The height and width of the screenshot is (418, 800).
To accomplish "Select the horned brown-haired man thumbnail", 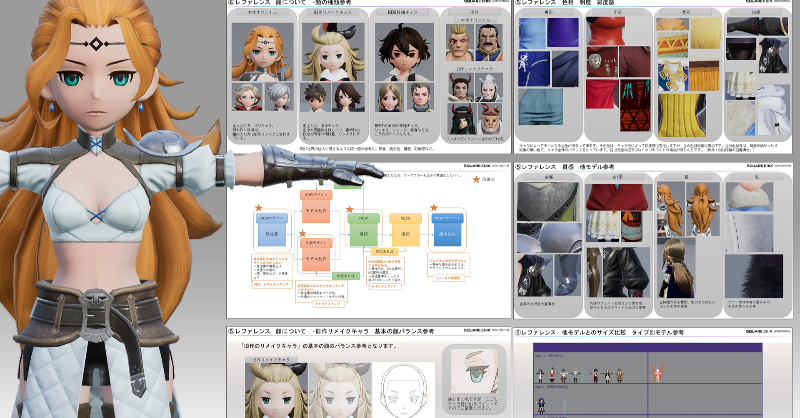I will click(x=461, y=87).
